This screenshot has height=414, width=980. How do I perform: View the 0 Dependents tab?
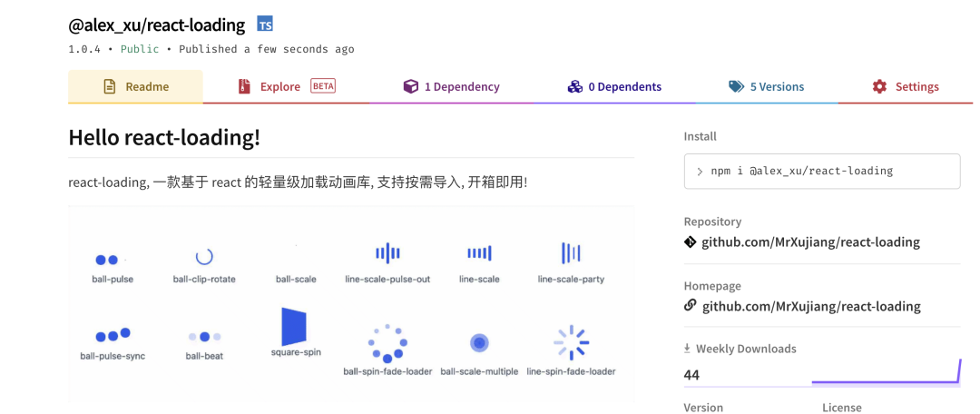pos(614,87)
